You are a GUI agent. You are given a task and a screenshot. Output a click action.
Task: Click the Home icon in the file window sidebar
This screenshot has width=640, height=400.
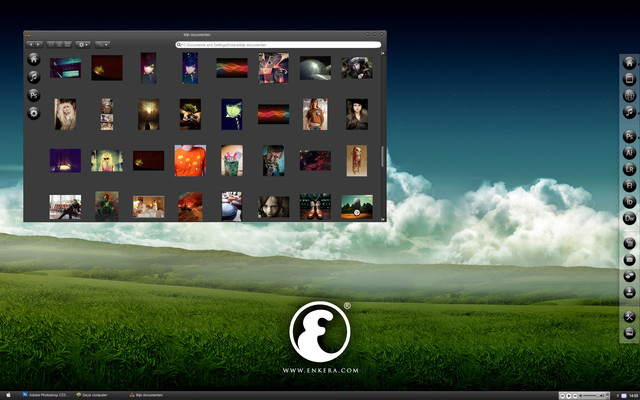[x=33, y=59]
